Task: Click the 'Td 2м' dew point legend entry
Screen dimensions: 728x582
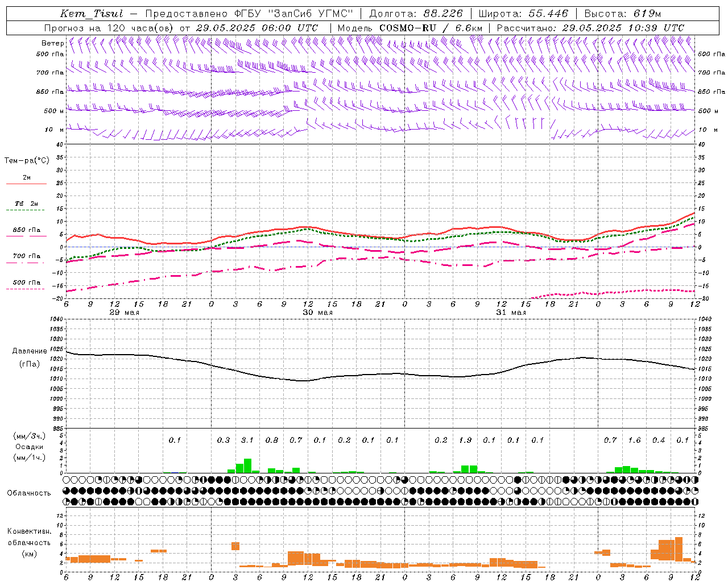Action: click(27, 203)
